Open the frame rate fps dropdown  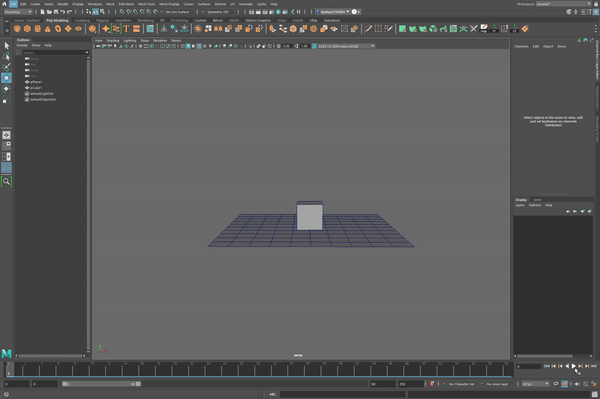pos(535,384)
